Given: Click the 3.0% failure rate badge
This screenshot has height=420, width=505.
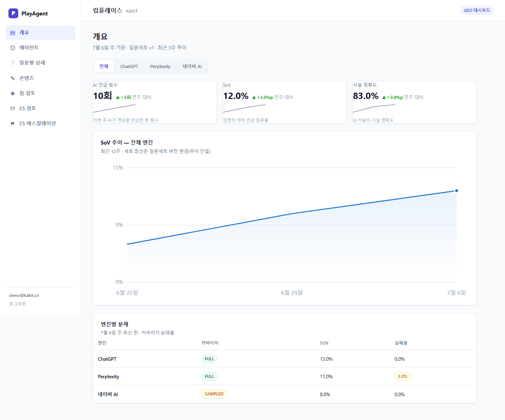Looking at the screenshot, I should click(402, 376).
